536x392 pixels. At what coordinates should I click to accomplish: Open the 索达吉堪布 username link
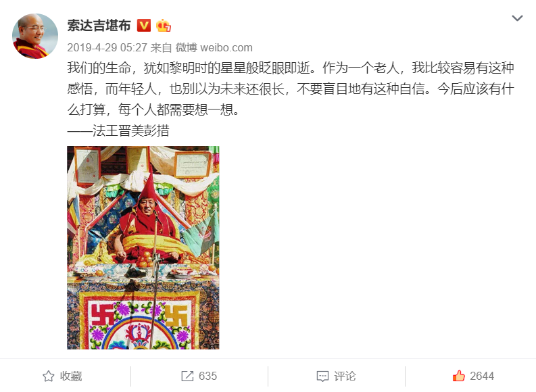tap(99, 26)
